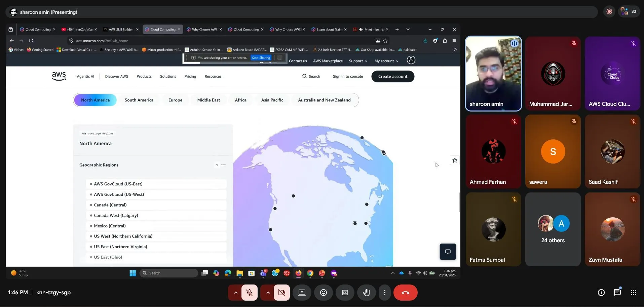Viewport: 644px width, 307px height.
Task: Select North America region tab
Action: pos(95,100)
